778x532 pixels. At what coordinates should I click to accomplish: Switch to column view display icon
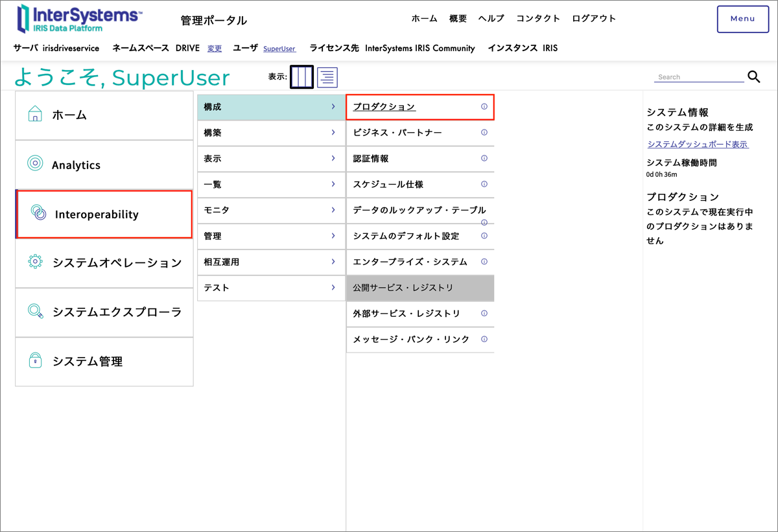point(301,77)
